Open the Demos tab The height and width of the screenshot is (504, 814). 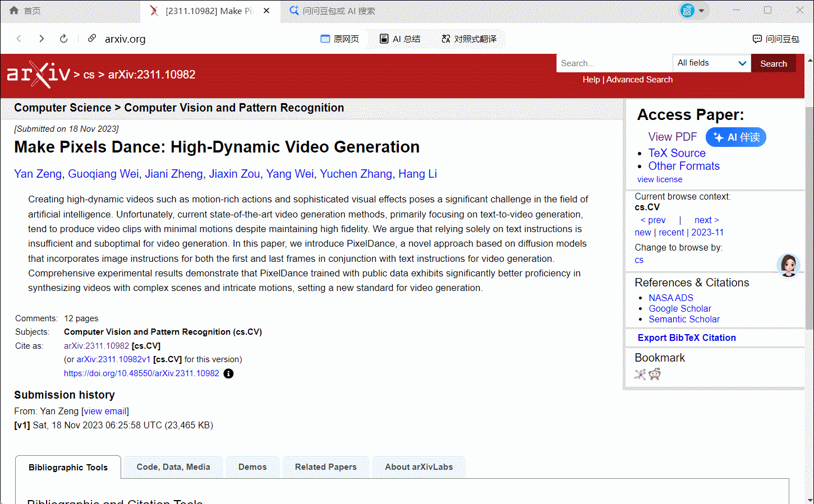click(252, 467)
